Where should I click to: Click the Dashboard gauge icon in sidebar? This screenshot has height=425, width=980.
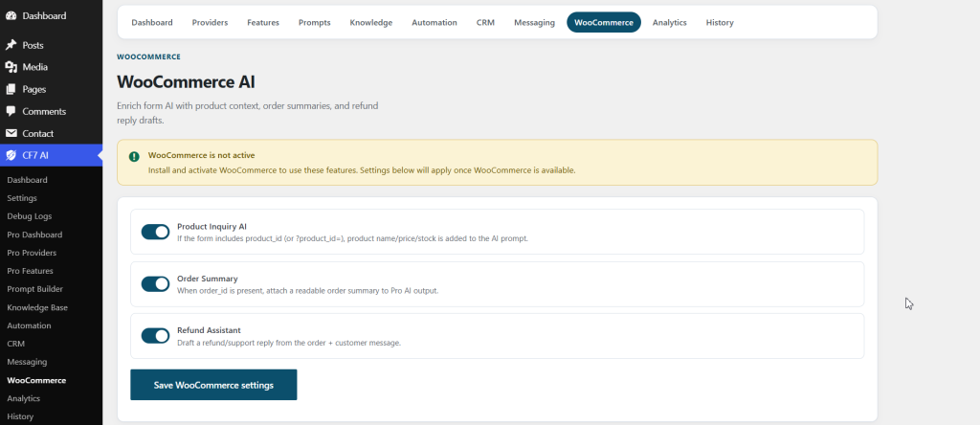pyautogui.click(x=11, y=15)
